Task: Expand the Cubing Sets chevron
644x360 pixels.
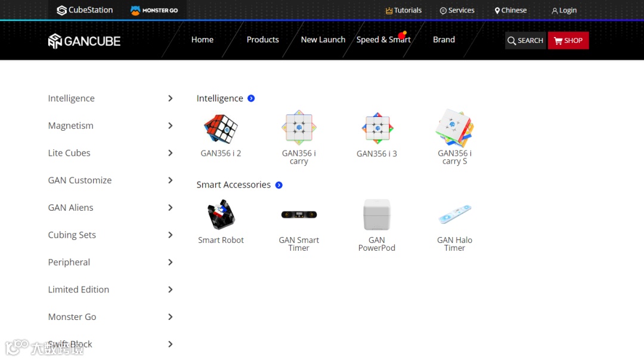Action: click(x=171, y=235)
